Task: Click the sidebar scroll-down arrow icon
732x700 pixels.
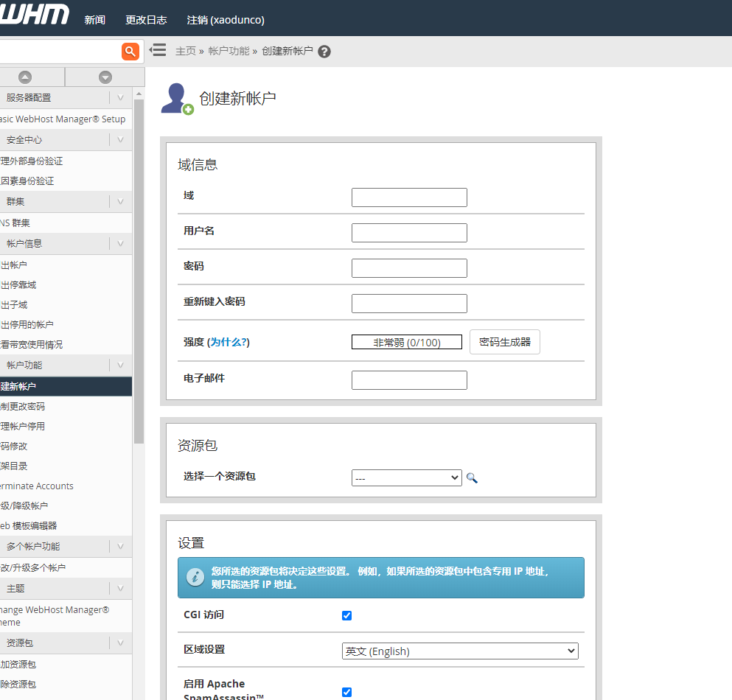Action: (105, 77)
